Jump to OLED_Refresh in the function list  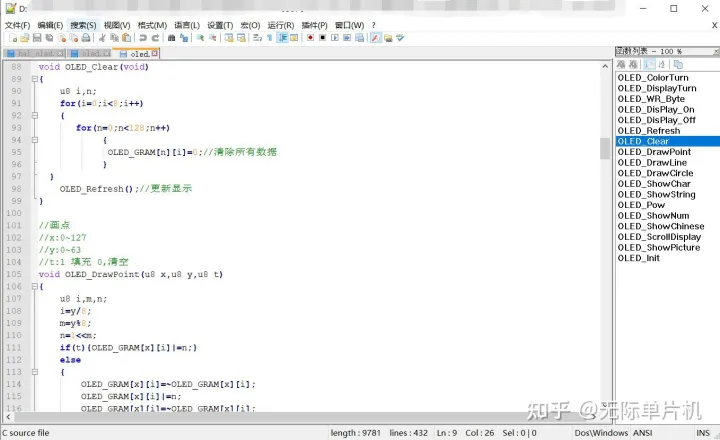[x=649, y=131]
